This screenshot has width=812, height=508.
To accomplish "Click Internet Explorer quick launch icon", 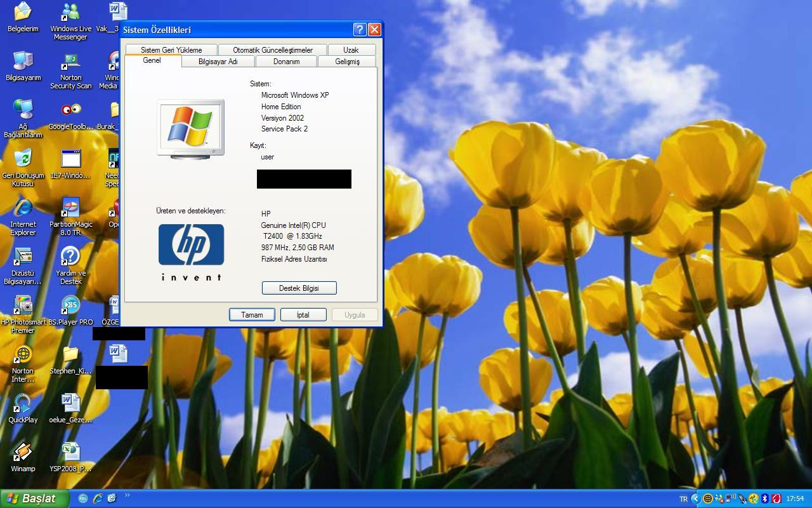I will tap(98, 498).
